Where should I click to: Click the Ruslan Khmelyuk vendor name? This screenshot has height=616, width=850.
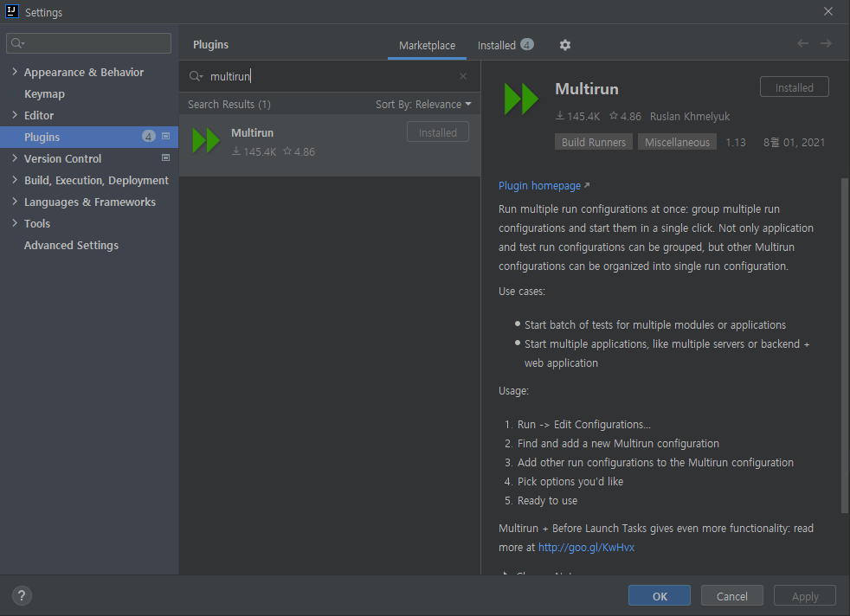point(690,117)
